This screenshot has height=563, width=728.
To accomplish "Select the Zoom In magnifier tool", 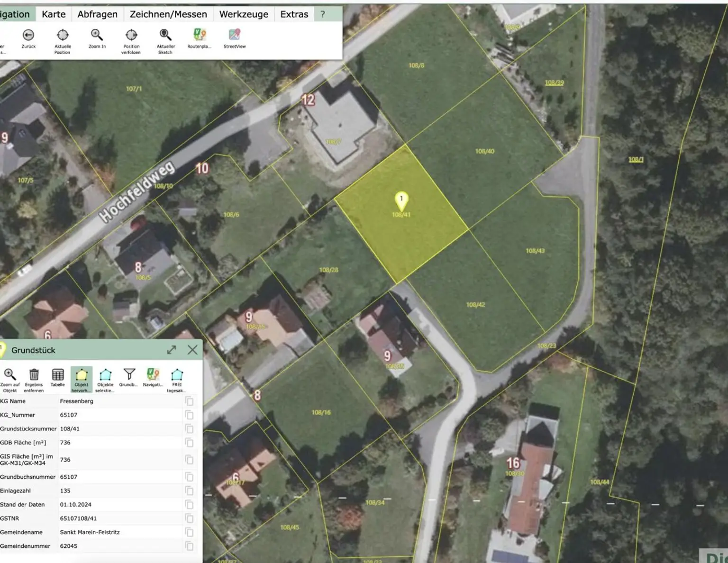I will click(x=97, y=35).
